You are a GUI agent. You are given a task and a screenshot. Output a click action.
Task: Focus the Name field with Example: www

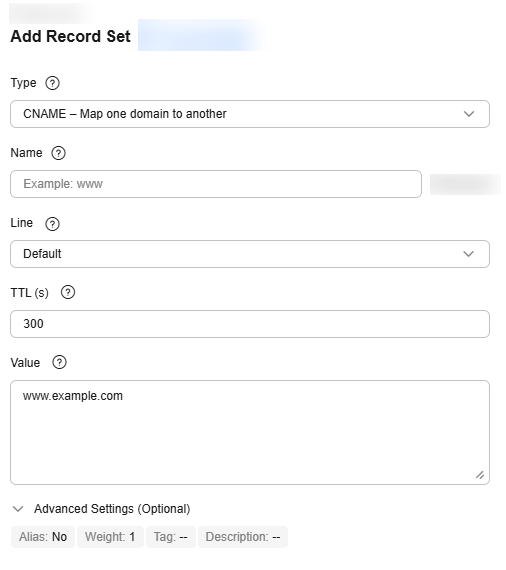coord(216,184)
